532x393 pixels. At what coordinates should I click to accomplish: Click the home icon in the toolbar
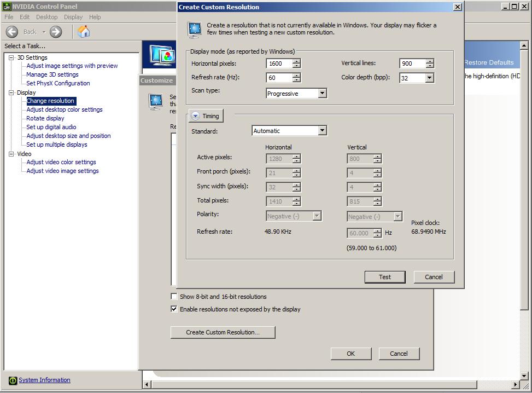(x=83, y=32)
